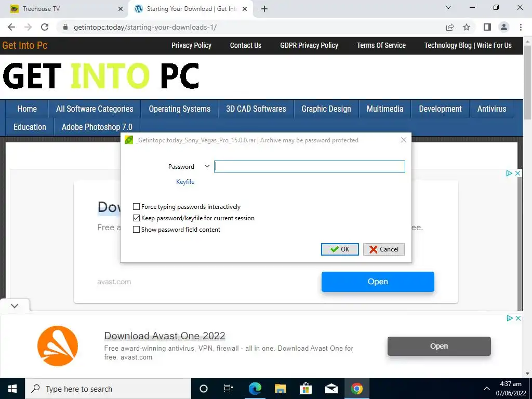Click the padlock site info icon
The width and height of the screenshot is (532, 399).
coord(65,27)
